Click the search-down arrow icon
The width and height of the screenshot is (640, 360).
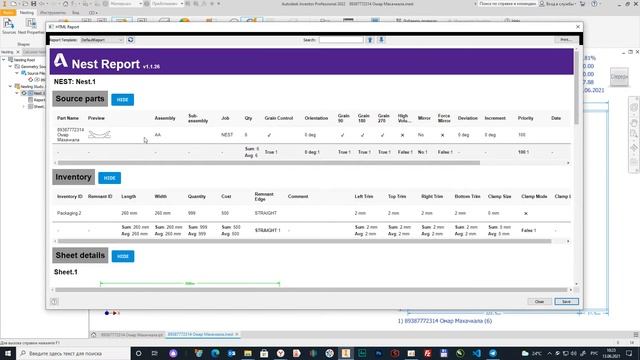tap(381, 40)
